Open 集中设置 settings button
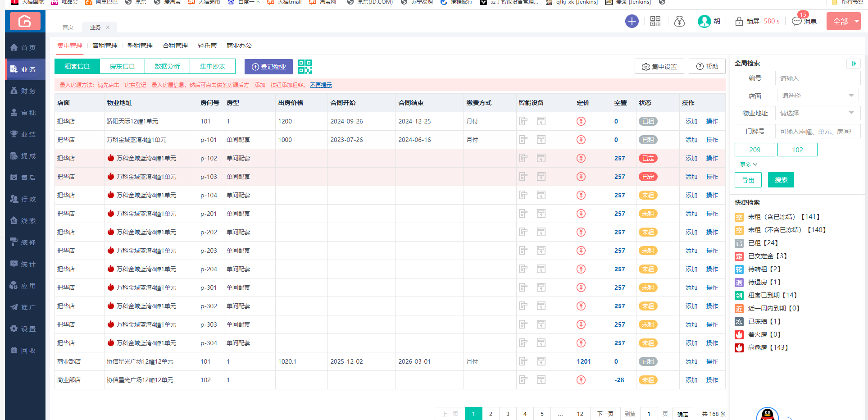 tap(659, 66)
